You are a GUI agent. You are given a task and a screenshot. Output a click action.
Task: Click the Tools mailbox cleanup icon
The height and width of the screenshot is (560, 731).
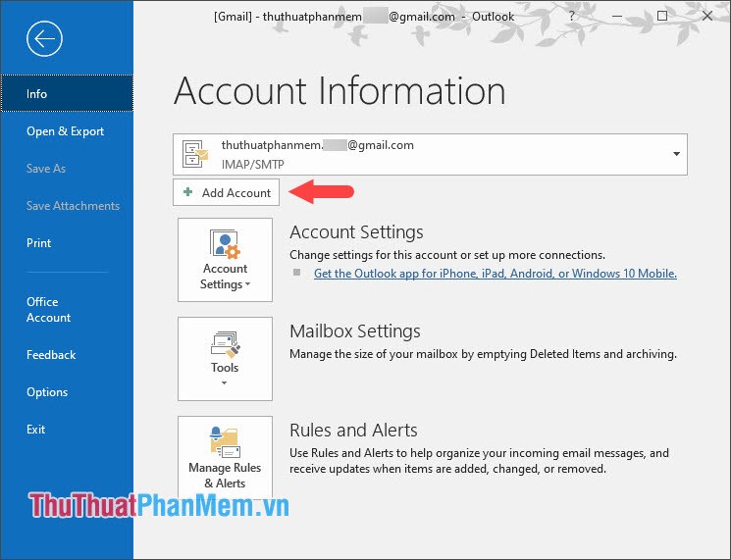click(x=225, y=344)
